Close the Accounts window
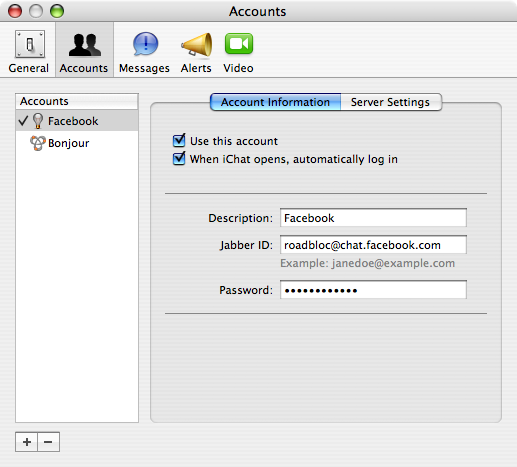This screenshot has height=467, width=517. pyautogui.click(x=15, y=11)
